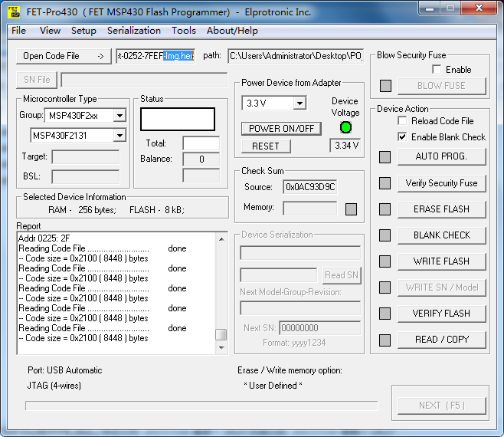Open the About/Help menu
This screenshot has height=437, width=504.
click(x=232, y=31)
